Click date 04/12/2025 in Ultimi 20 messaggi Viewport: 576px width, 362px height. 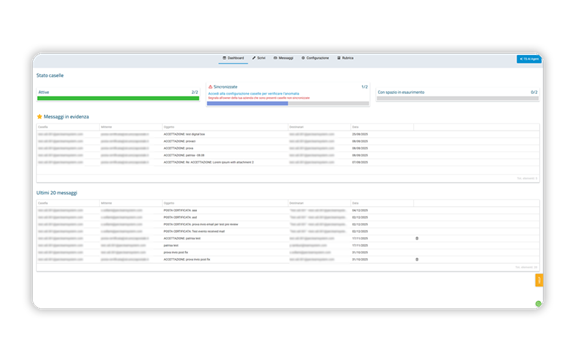(x=360, y=210)
